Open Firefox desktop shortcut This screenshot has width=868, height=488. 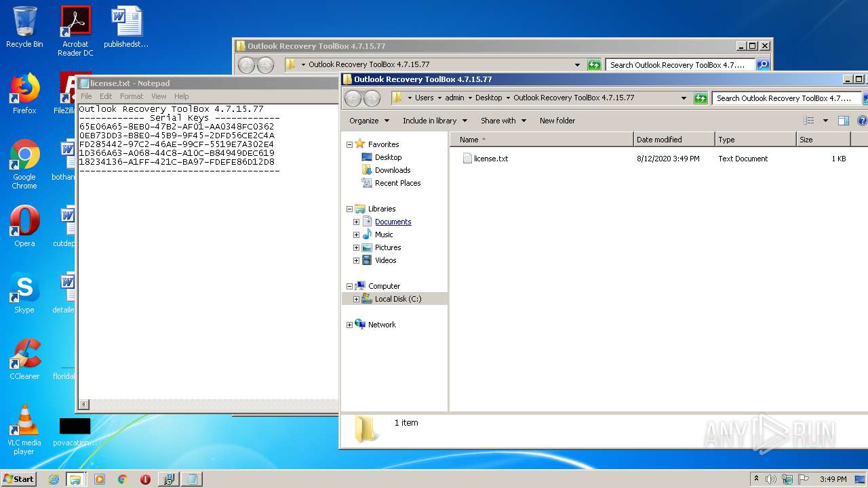pos(24,94)
